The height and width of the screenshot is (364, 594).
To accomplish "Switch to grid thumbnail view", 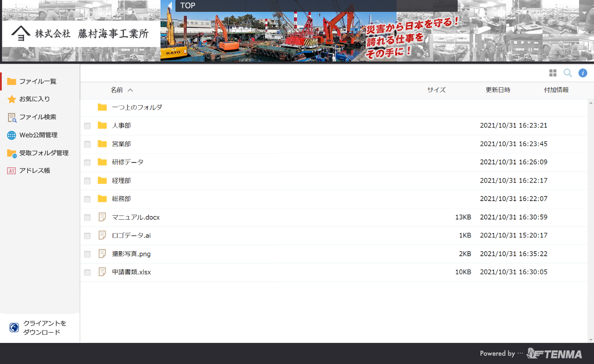I will (553, 73).
